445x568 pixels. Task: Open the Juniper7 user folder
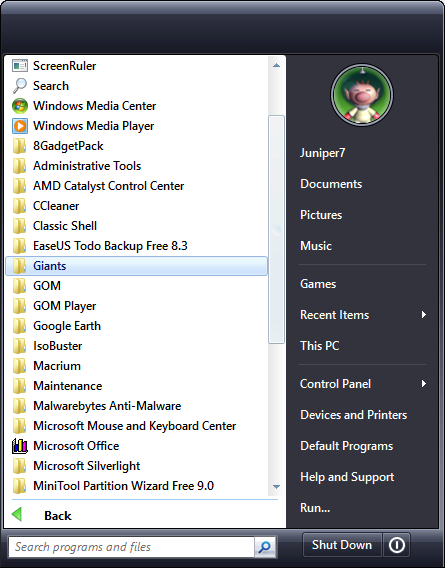pos(323,153)
